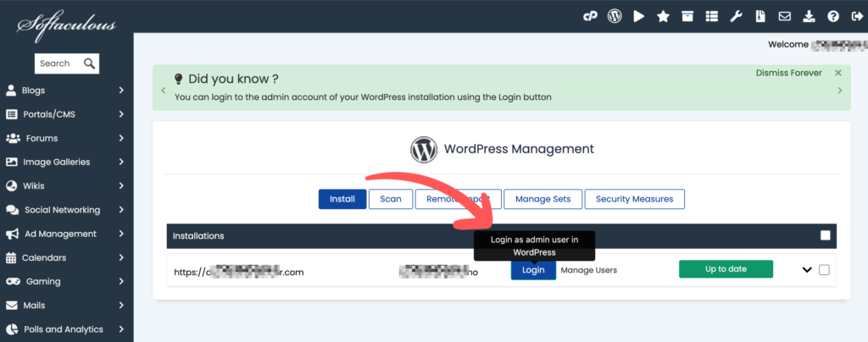Viewport: 868px width, 342px height.
Task: Select the Security Measures tab button
Action: point(634,199)
